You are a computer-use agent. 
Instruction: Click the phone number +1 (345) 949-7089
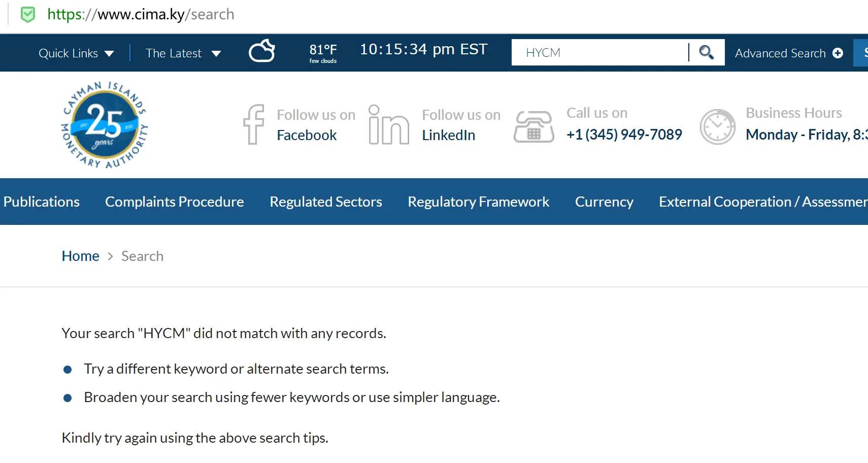coord(624,135)
